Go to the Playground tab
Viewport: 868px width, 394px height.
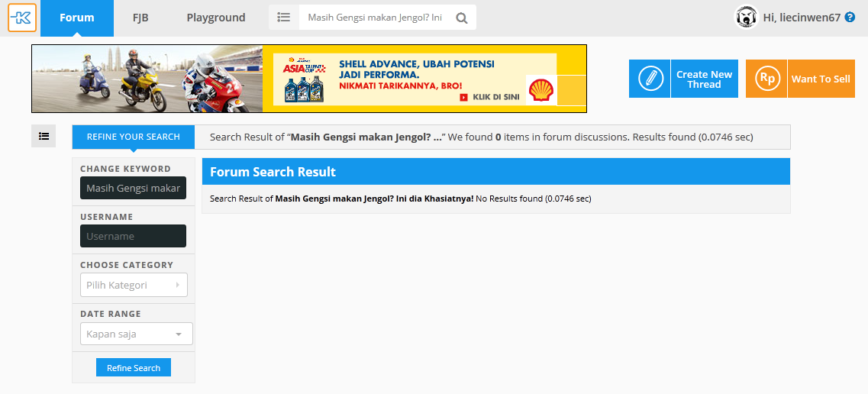pyautogui.click(x=216, y=18)
